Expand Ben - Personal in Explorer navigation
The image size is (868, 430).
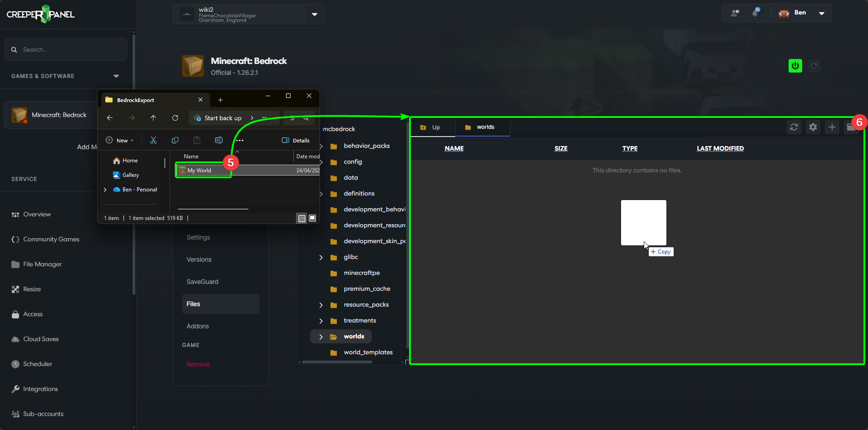coord(105,190)
